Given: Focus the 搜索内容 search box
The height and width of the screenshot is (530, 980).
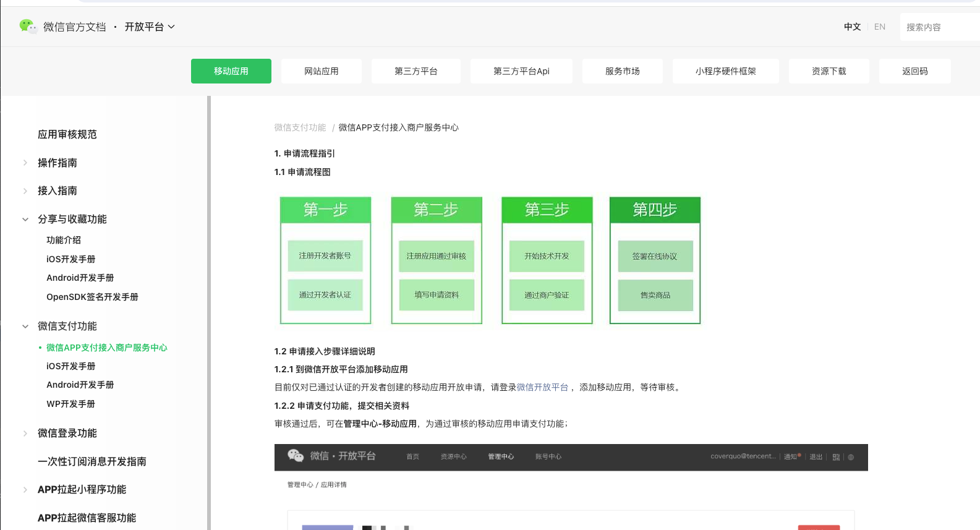Looking at the screenshot, I should click(940, 27).
